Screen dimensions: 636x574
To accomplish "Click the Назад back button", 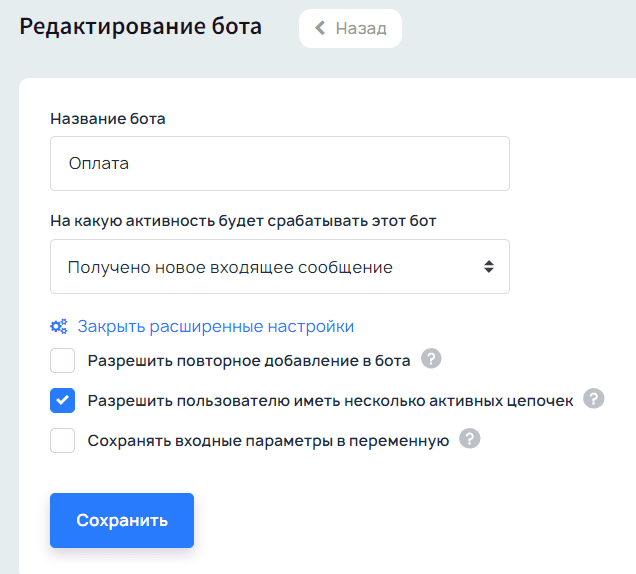I will [x=350, y=28].
